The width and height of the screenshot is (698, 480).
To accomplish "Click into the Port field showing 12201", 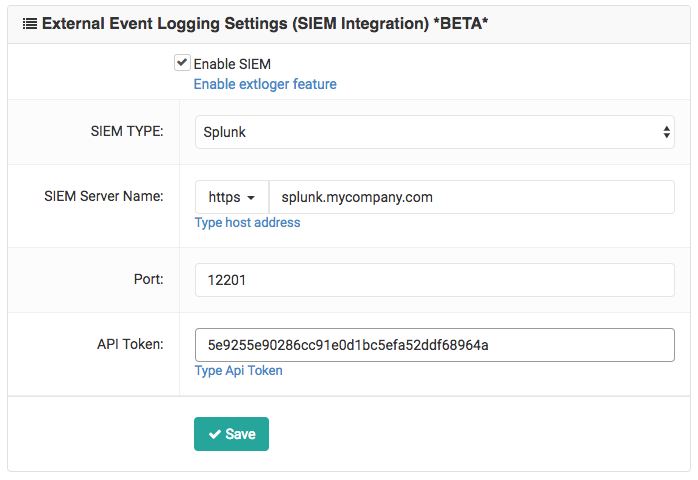I will point(434,280).
